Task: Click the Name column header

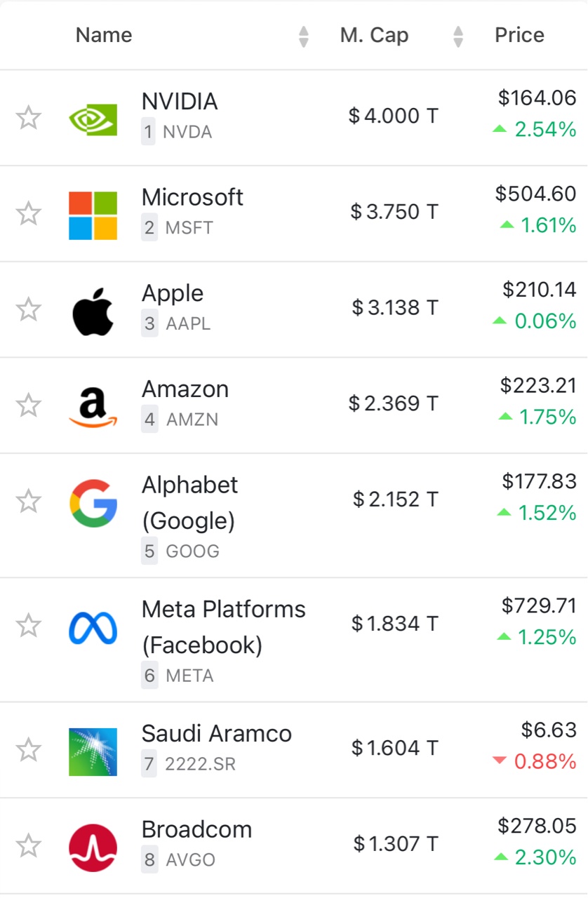Action: pyautogui.click(x=104, y=35)
